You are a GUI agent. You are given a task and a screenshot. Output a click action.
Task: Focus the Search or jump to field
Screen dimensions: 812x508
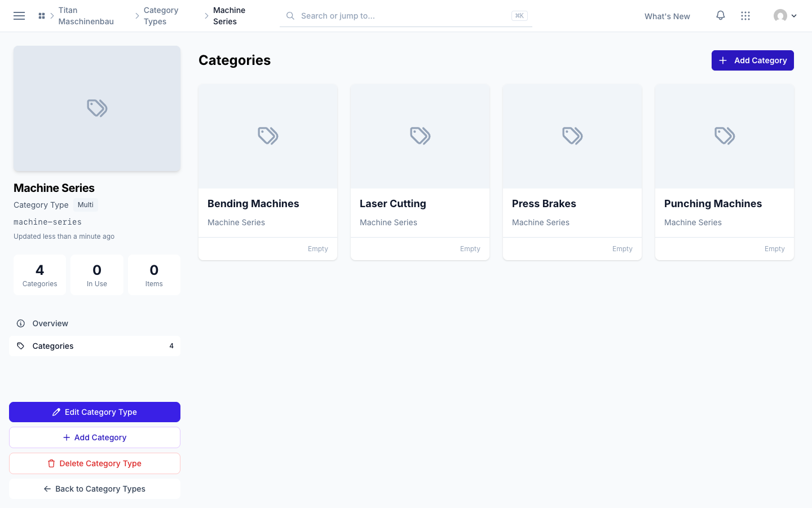406,16
